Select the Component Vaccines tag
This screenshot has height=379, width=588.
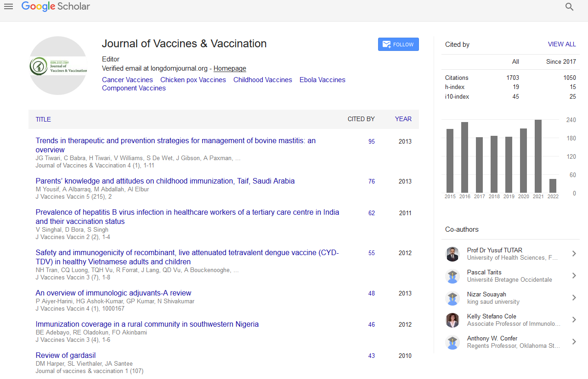point(134,88)
